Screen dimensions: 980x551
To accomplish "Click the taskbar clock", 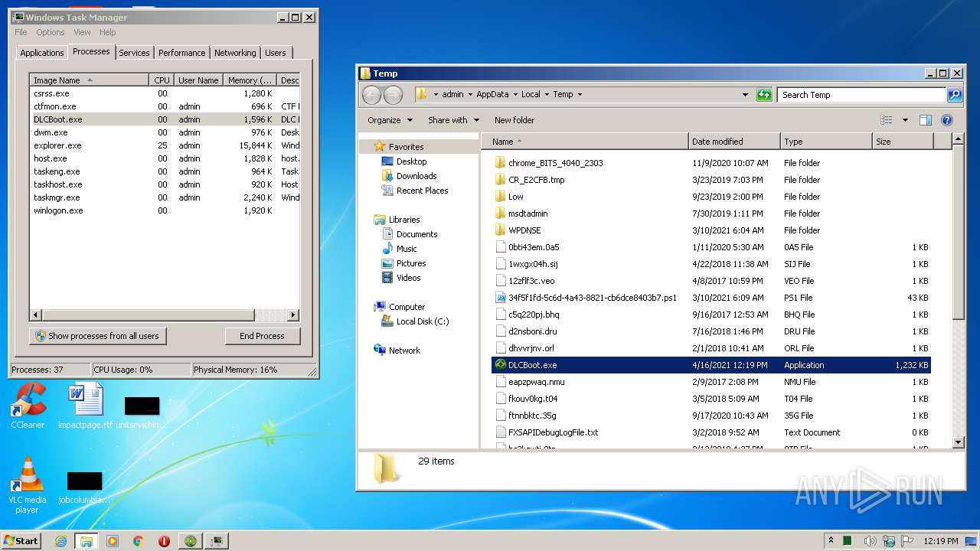I will click(941, 540).
